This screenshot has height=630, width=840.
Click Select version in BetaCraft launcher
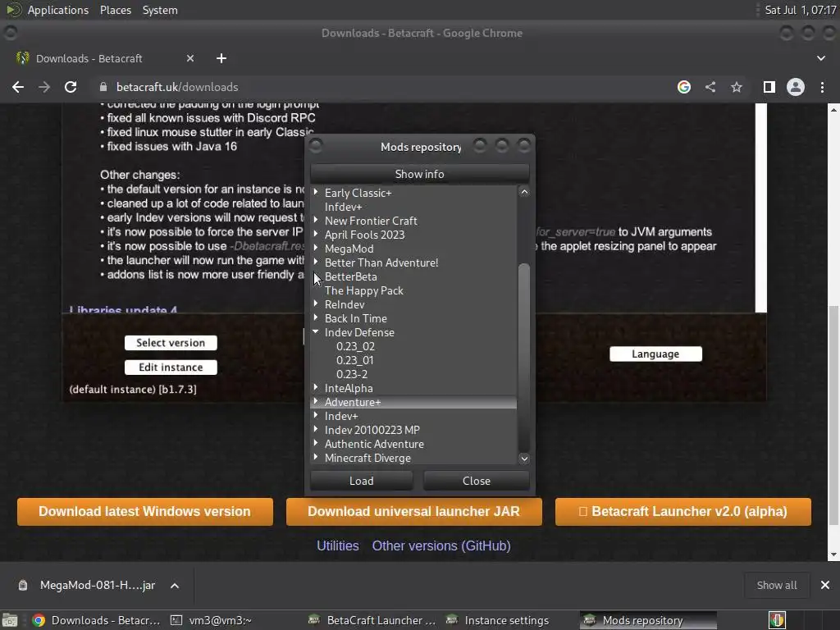pos(171,342)
